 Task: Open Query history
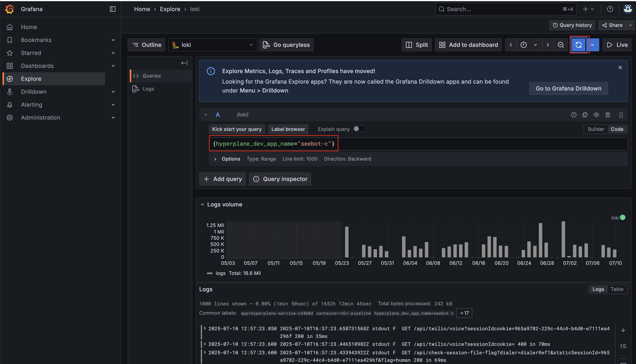coord(572,25)
